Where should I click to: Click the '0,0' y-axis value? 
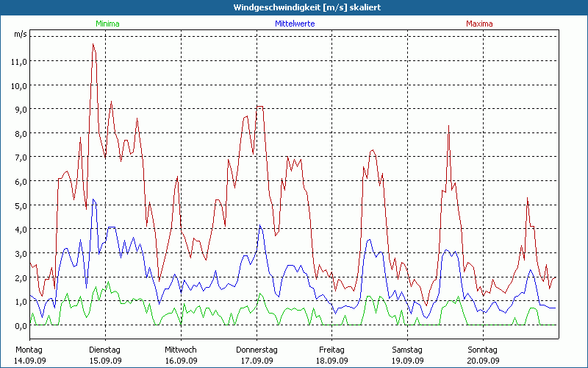click(21, 325)
